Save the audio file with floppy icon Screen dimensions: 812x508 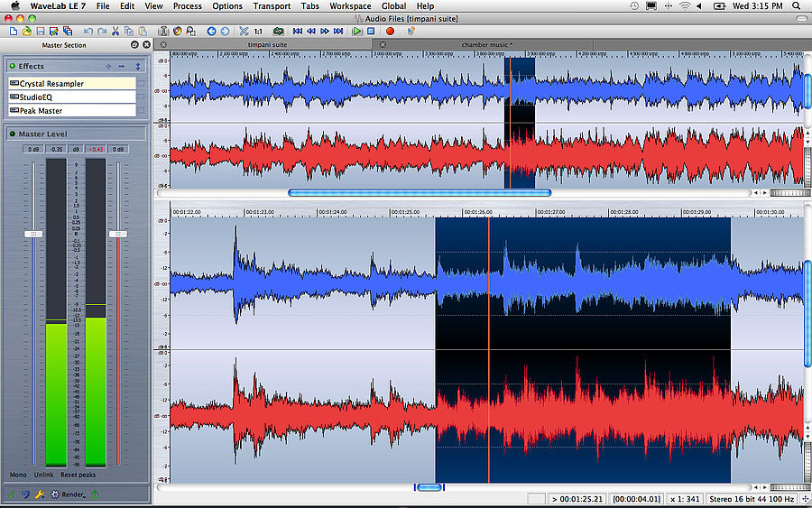pos(41,31)
